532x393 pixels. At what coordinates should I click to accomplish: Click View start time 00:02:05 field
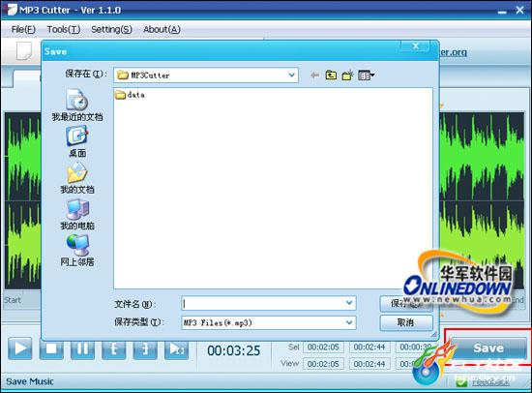tap(323, 364)
